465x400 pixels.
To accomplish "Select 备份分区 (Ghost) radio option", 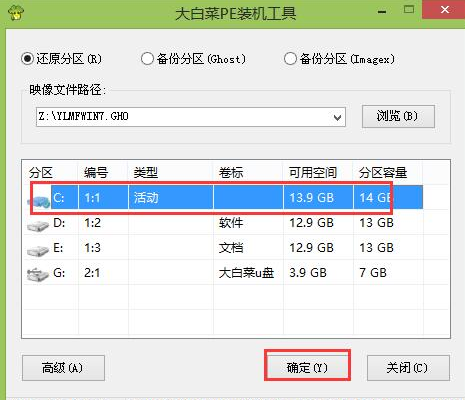I will click(147, 59).
